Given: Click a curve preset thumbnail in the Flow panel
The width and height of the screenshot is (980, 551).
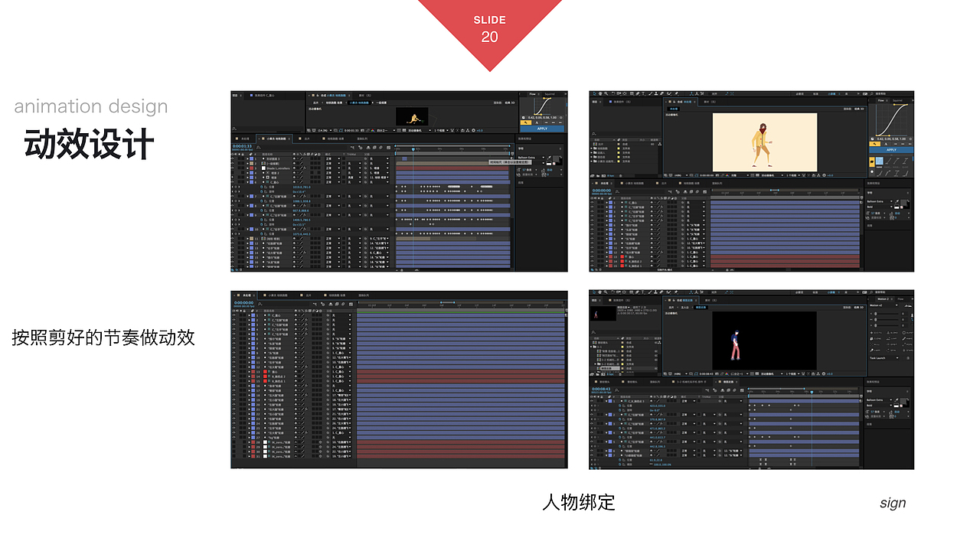Looking at the screenshot, I should (x=879, y=161).
